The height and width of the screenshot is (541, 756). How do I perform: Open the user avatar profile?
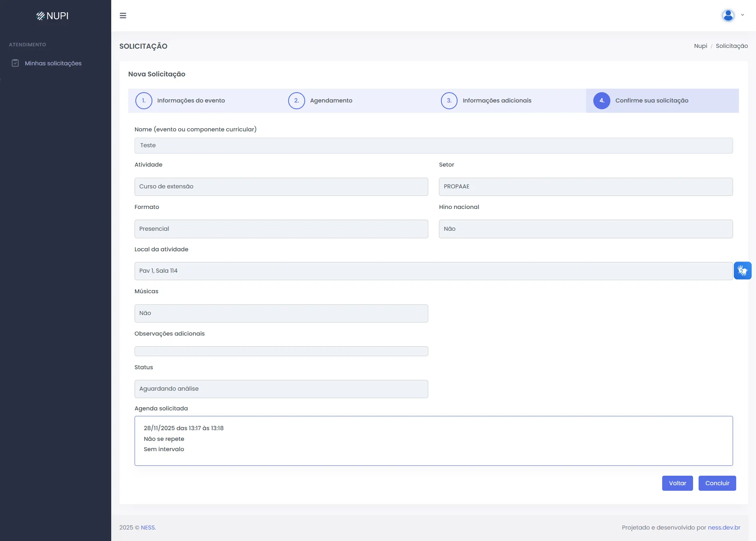[728, 15]
